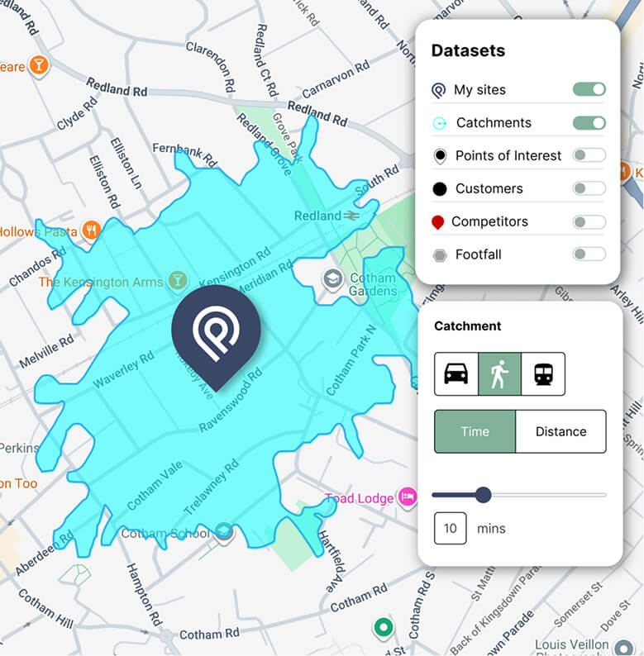The width and height of the screenshot is (644, 656).
Task: Click the Points of Interest marker icon
Action: click(440, 156)
